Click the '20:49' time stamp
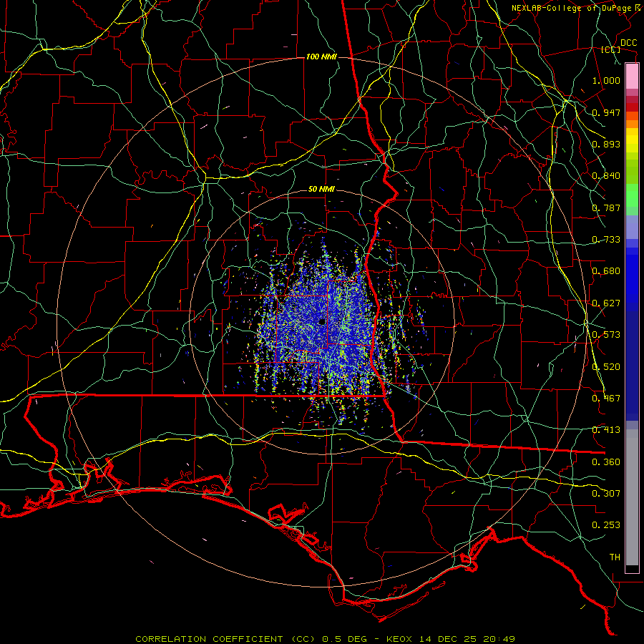Screen dimensions: 644x644 499,639
